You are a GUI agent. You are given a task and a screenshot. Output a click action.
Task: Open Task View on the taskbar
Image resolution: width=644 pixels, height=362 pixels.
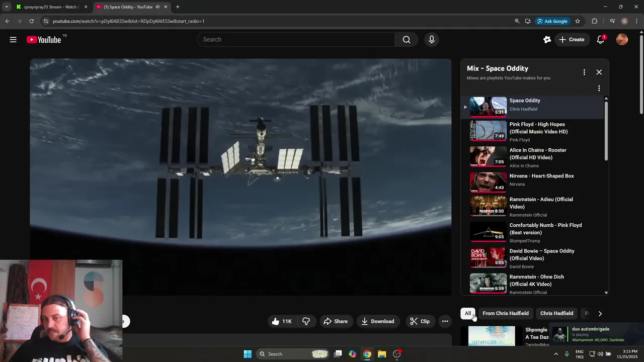pos(338,354)
